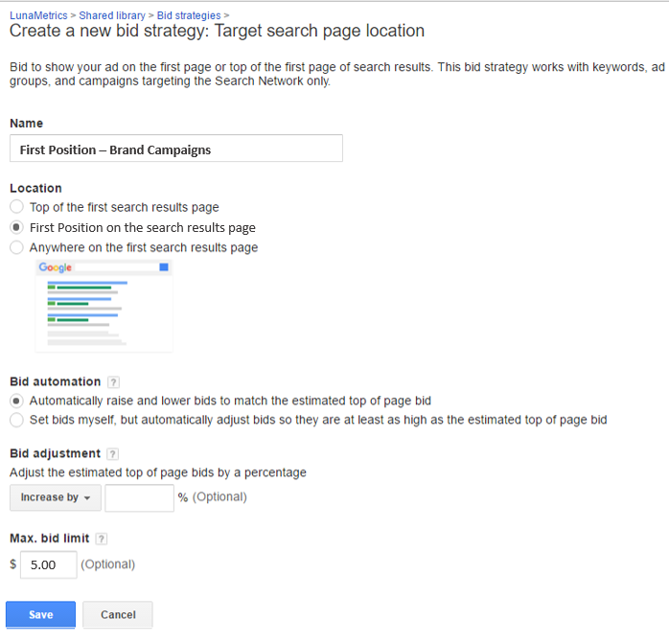
Task: Open Max. bid limit help icon
Action: [x=102, y=539]
